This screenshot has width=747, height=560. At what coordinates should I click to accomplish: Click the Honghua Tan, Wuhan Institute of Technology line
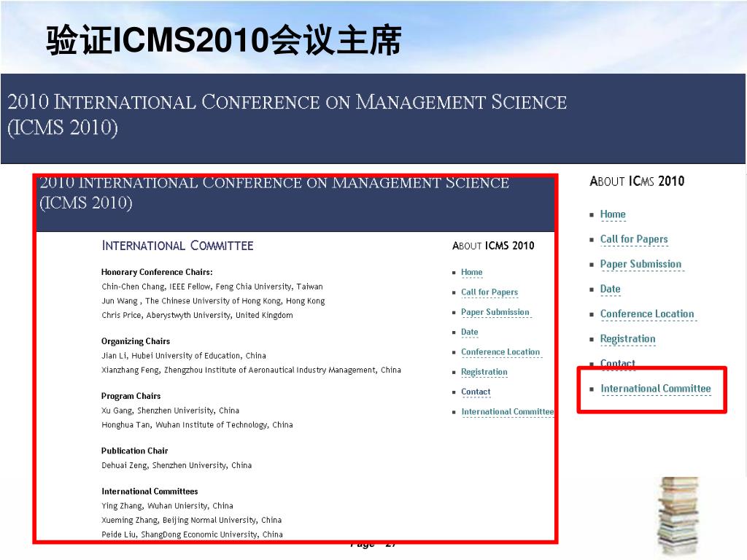click(197, 425)
